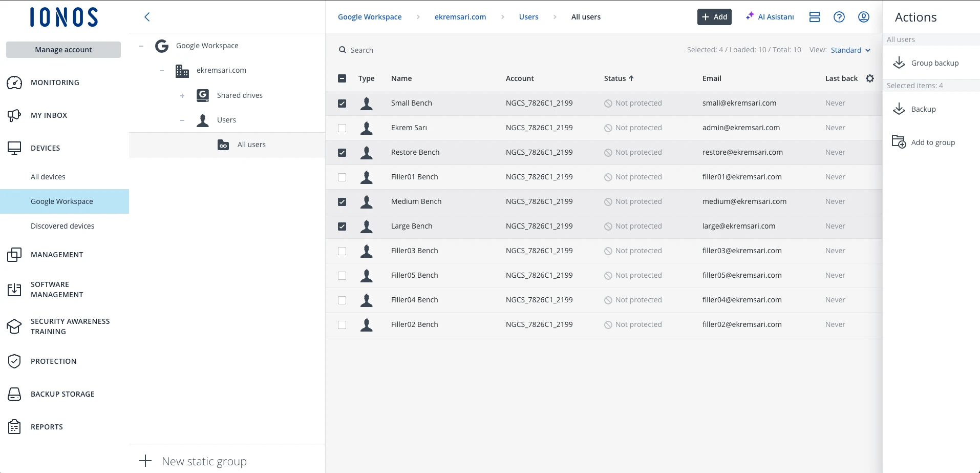Click the ekremsari.com building icon

182,71
